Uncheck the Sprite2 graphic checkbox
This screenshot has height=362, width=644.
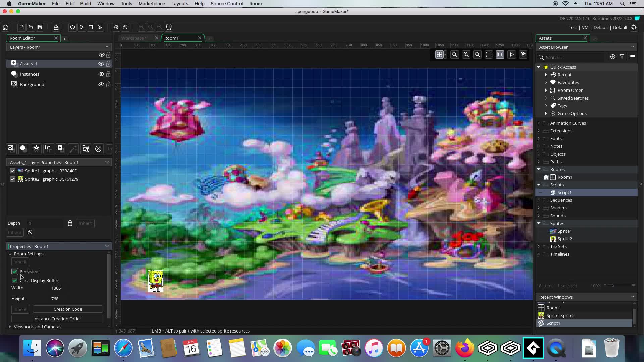click(13, 179)
